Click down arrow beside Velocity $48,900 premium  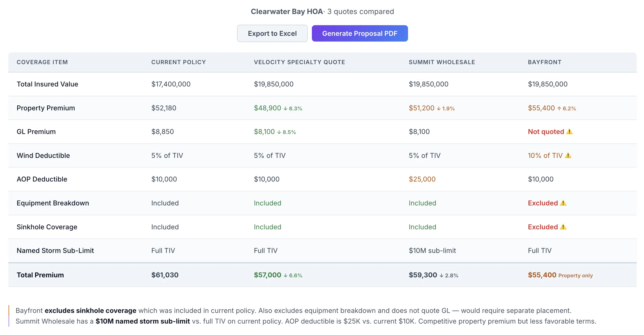285,109
